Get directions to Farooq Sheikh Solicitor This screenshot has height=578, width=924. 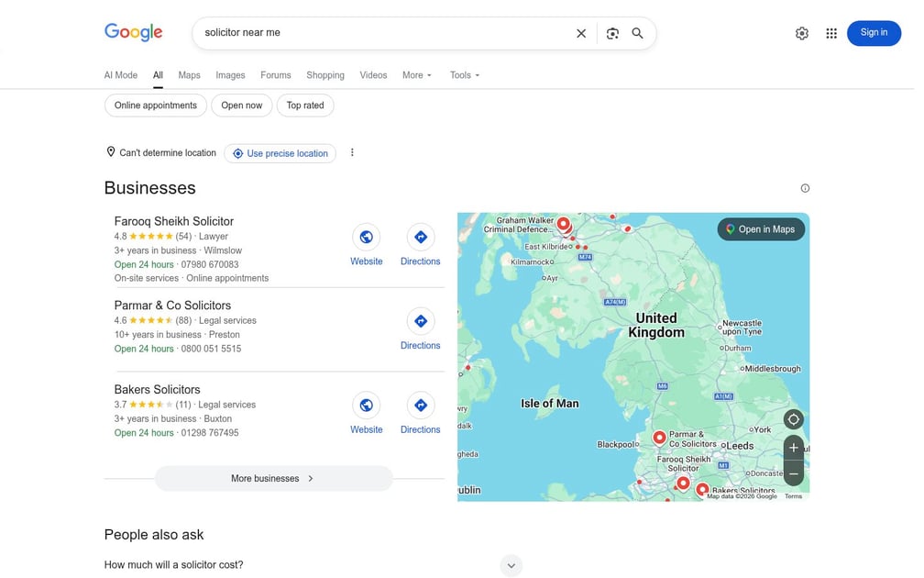[420, 237]
